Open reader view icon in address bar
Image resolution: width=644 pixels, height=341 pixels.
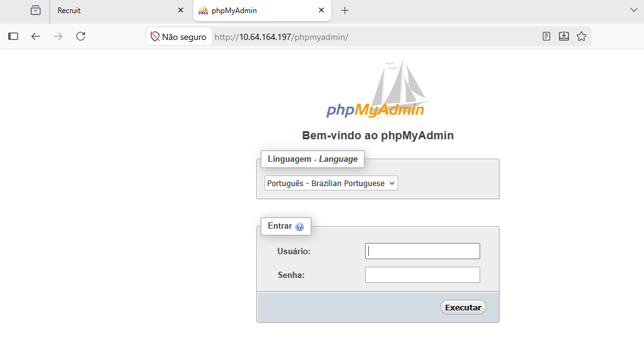546,36
